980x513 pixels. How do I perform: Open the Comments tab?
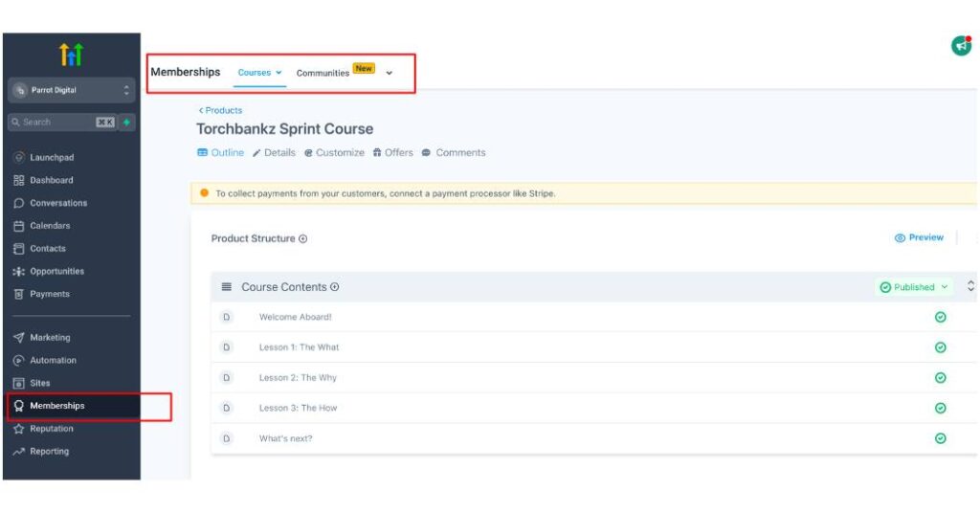(x=453, y=152)
